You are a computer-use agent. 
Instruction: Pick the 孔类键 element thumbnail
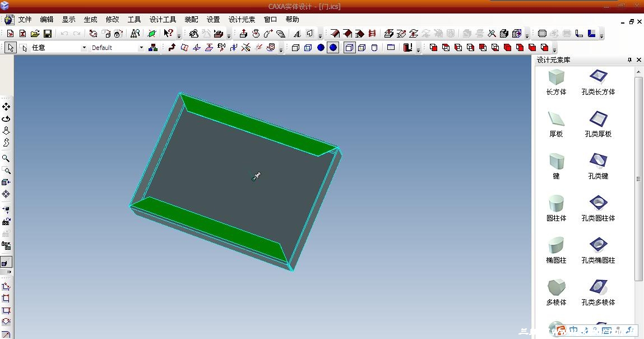(599, 161)
